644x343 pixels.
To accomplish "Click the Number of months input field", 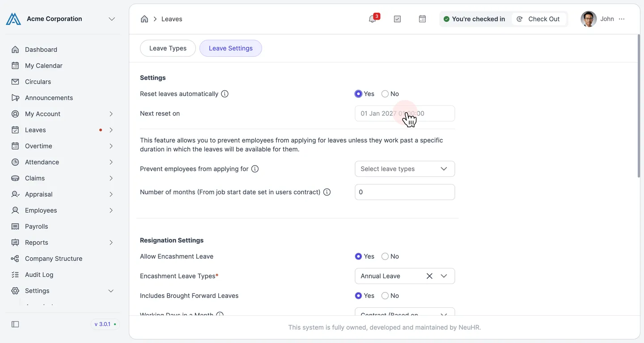I will [405, 192].
